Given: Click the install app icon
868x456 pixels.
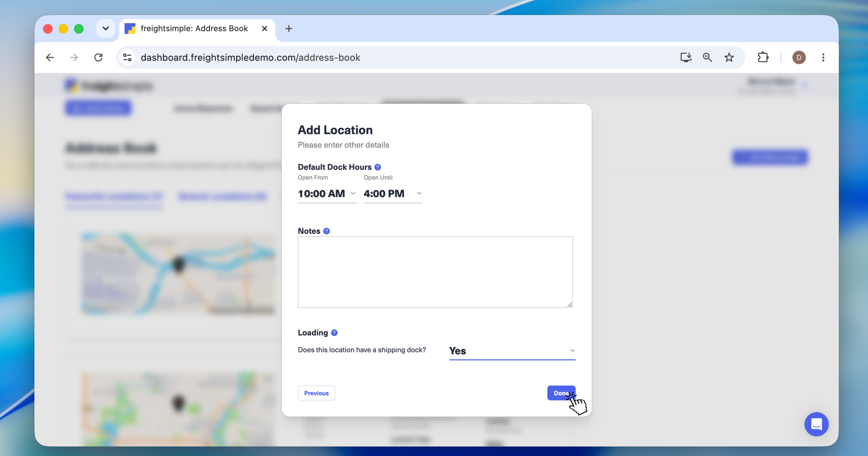Looking at the screenshot, I should coord(686,58).
